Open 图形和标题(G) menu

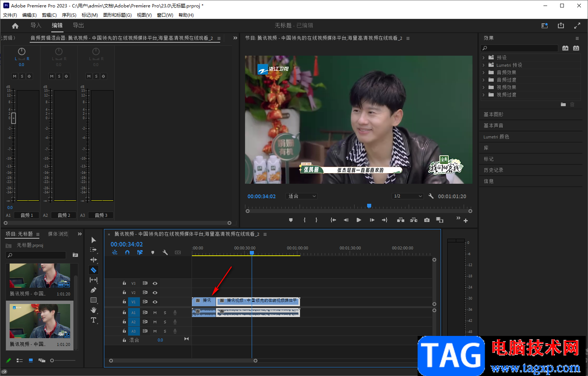point(117,15)
